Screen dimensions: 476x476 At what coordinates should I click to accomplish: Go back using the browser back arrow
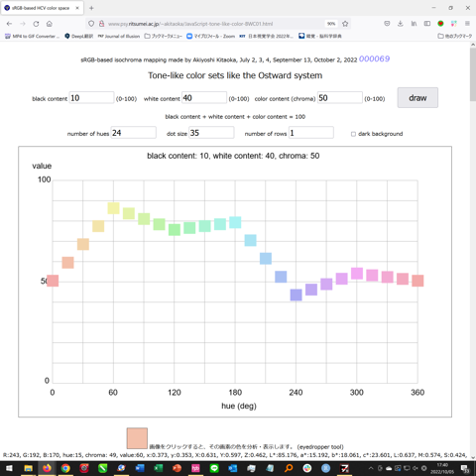click(9, 24)
